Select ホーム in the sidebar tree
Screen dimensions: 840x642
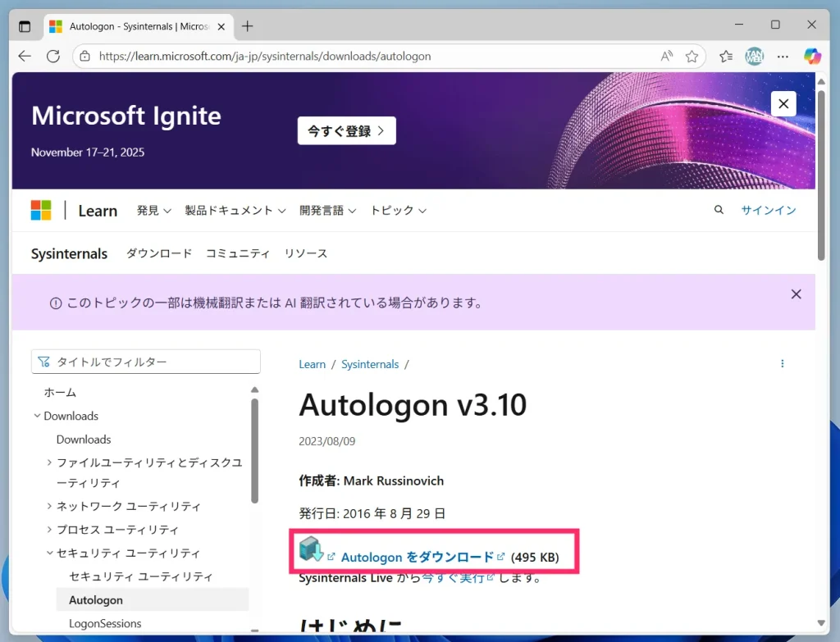pos(60,392)
